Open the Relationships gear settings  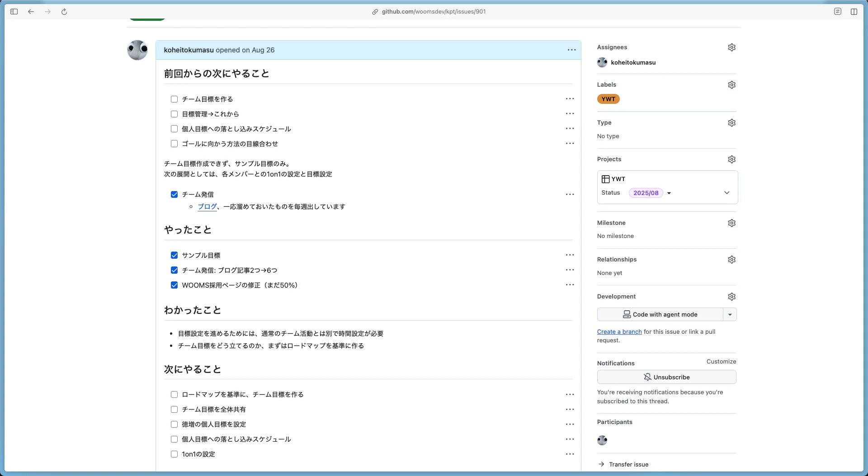coord(731,260)
